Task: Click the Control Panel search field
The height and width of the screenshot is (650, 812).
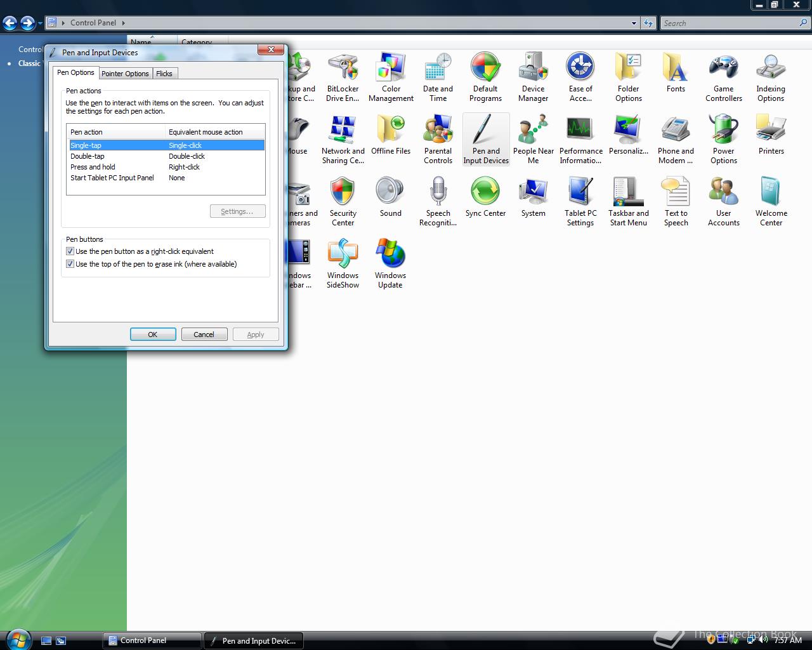Action: pyautogui.click(x=729, y=23)
